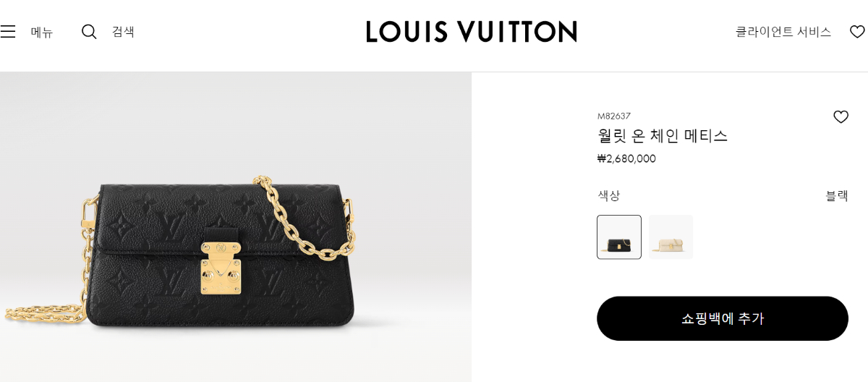Image resolution: width=868 pixels, height=382 pixels.
Task: Click the 색상 label
Action: pos(608,195)
